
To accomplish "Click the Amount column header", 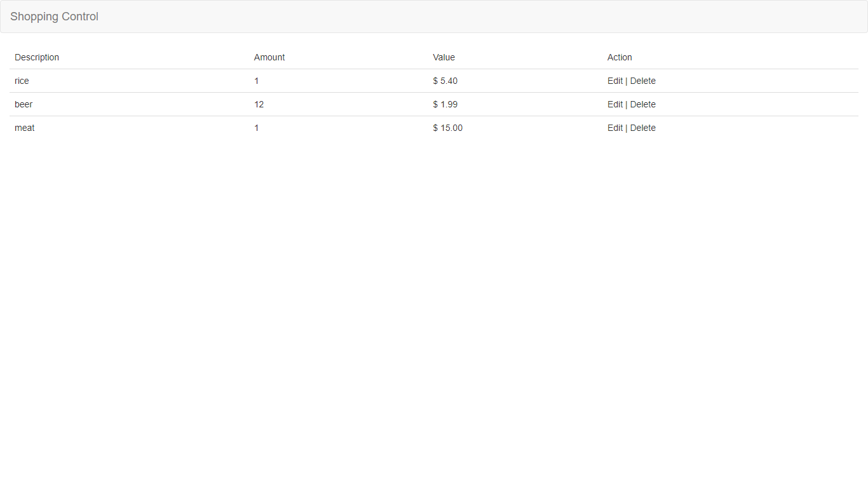I will pyautogui.click(x=269, y=57).
